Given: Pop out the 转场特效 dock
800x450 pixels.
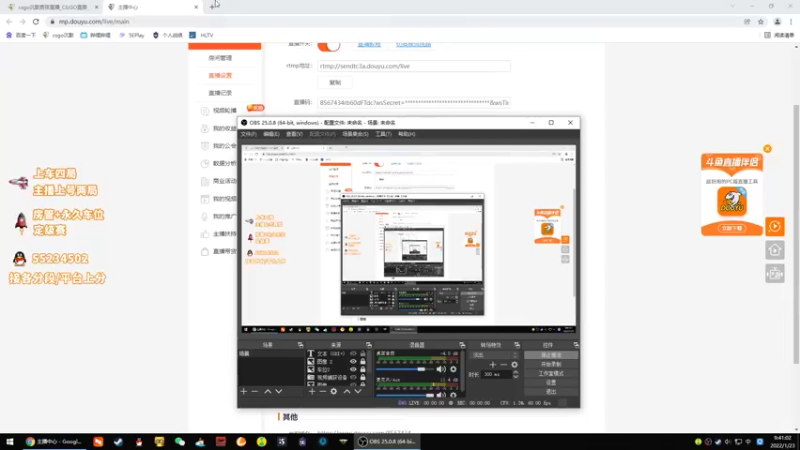Looking at the screenshot, I should tap(517, 345).
